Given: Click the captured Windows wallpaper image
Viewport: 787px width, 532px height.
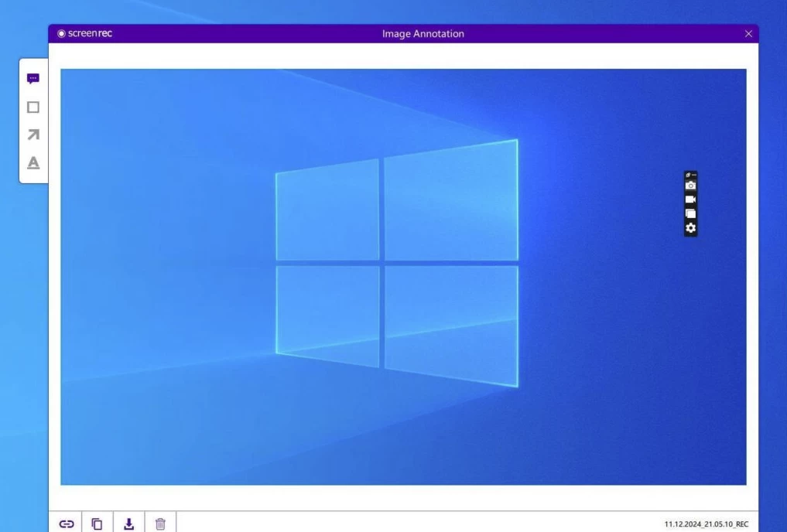Looking at the screenshot, I should 403,277.
